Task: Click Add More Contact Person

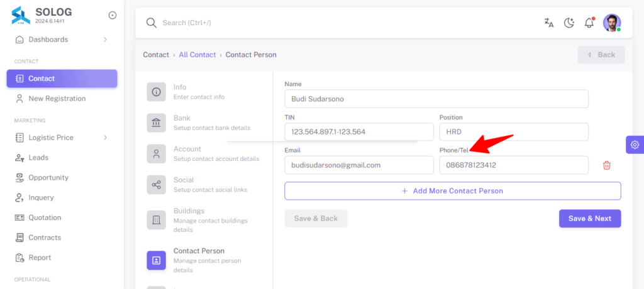Action: tap(453, 191)
